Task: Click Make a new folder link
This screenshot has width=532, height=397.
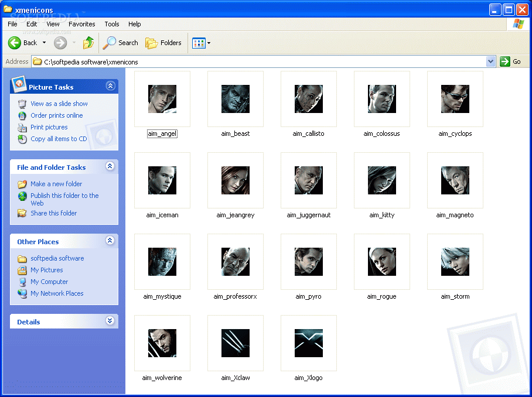Action: coord(56,184)
